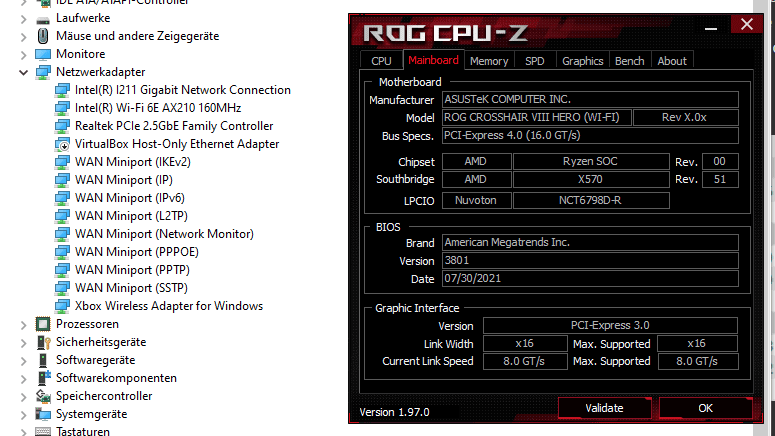Switch to the Memory tab

pyautogui.click(x=489, y=61)
